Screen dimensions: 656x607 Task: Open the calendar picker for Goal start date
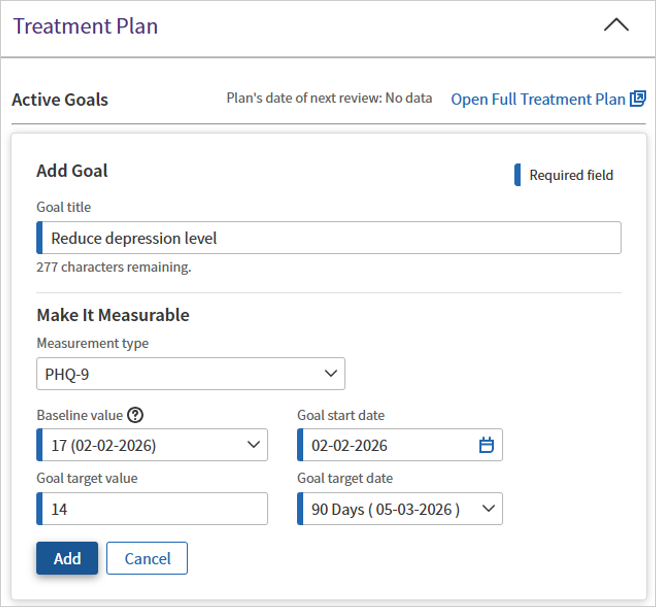(486, 445)
